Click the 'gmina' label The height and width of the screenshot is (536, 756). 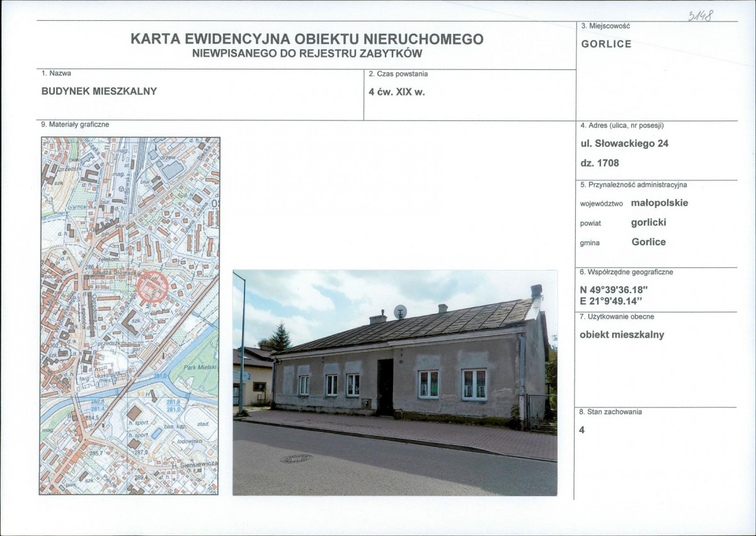point(590,243)
